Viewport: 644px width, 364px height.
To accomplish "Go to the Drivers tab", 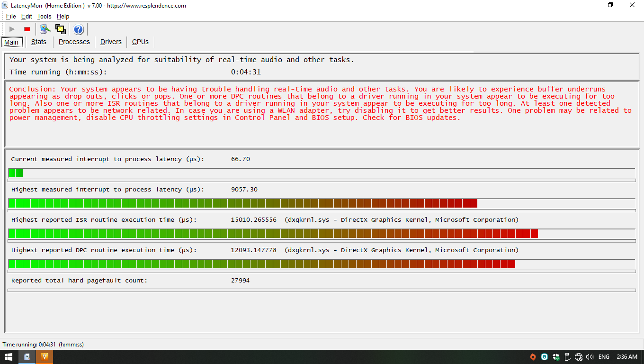I will pos(111,42).
